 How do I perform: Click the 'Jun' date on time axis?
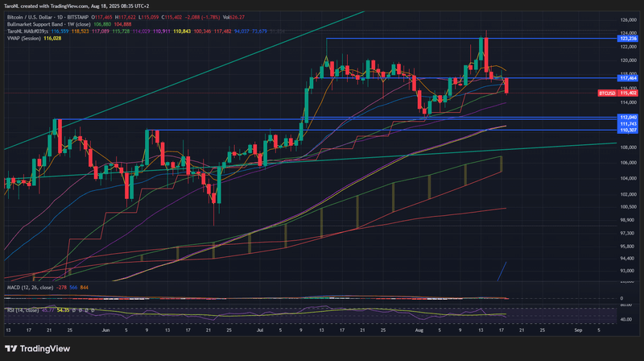(106, 330)
